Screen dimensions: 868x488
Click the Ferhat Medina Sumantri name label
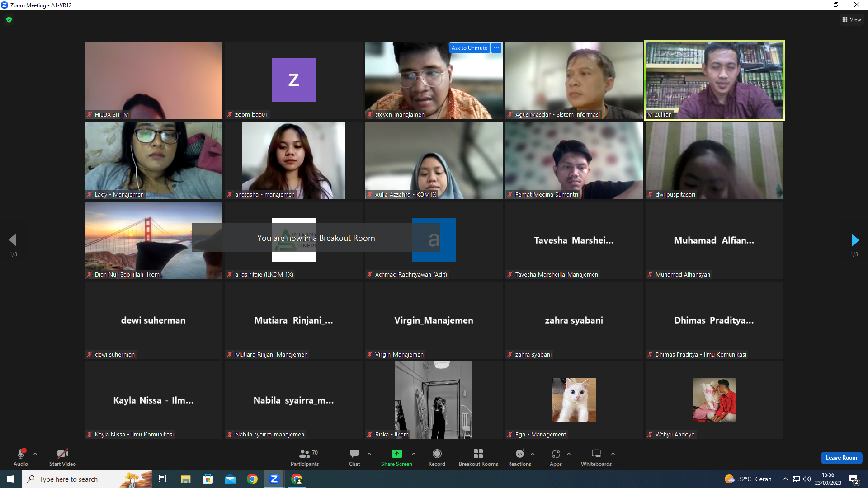pyautogui.click(x=547, y=195)
